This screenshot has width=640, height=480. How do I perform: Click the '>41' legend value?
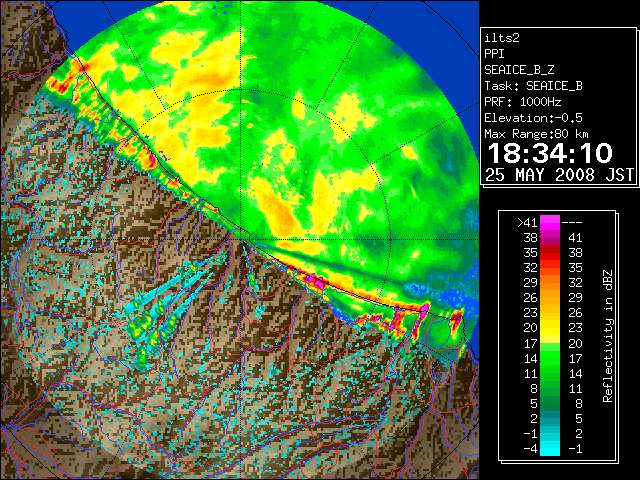click(x=527, y=223)
